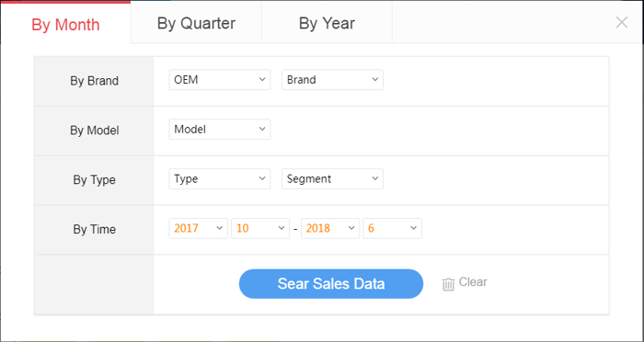Open the end month dropdown showing 6
This screenshot has width=644, height=342.
click(x=392, y=228)
